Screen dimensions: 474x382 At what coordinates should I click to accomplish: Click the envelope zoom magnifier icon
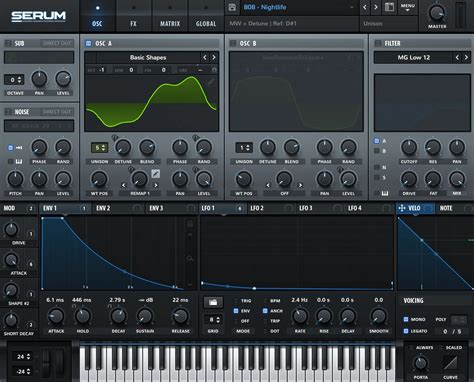tap(190, 258)
